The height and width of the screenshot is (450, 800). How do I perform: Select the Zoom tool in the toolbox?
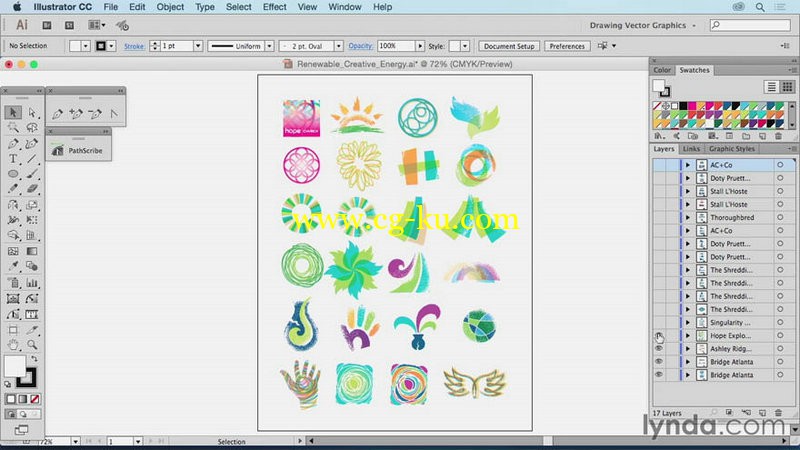tap(32, 345)
